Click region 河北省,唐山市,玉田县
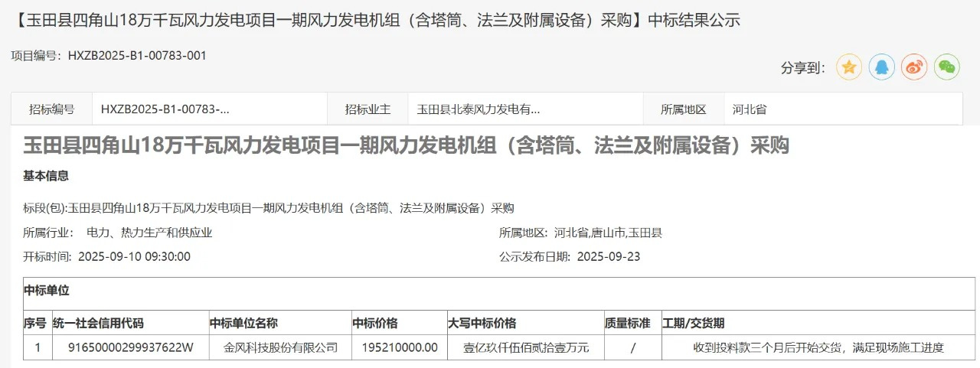 coord(609,233)
